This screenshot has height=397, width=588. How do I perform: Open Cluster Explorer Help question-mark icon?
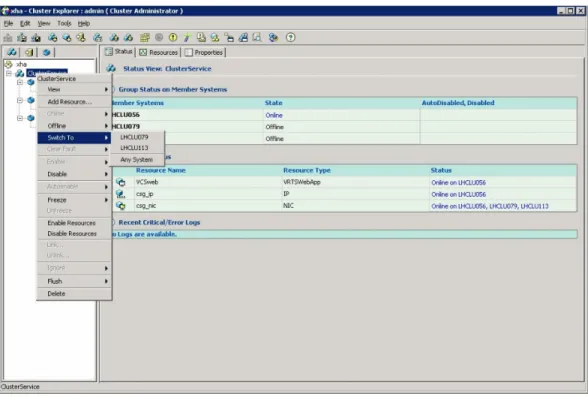point(291,37)
